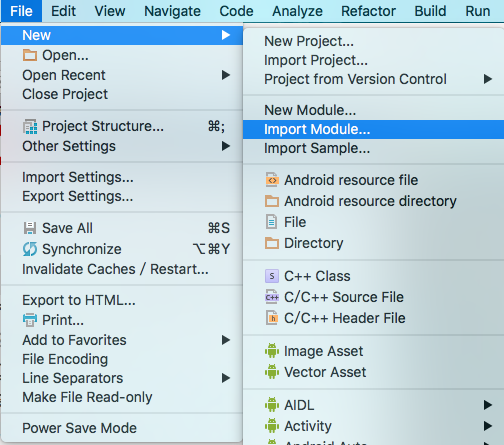Click the Print printer icon
504x445 pixels.
pos(30,320)
